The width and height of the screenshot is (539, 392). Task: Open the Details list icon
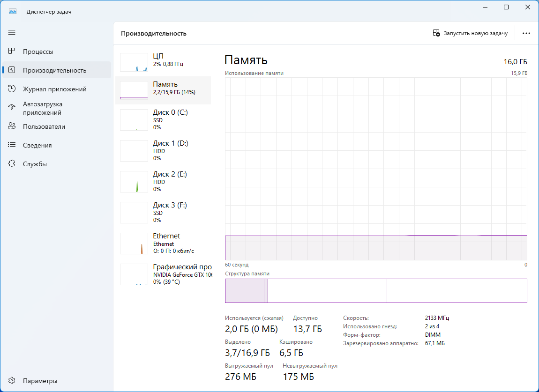point(12,145)
